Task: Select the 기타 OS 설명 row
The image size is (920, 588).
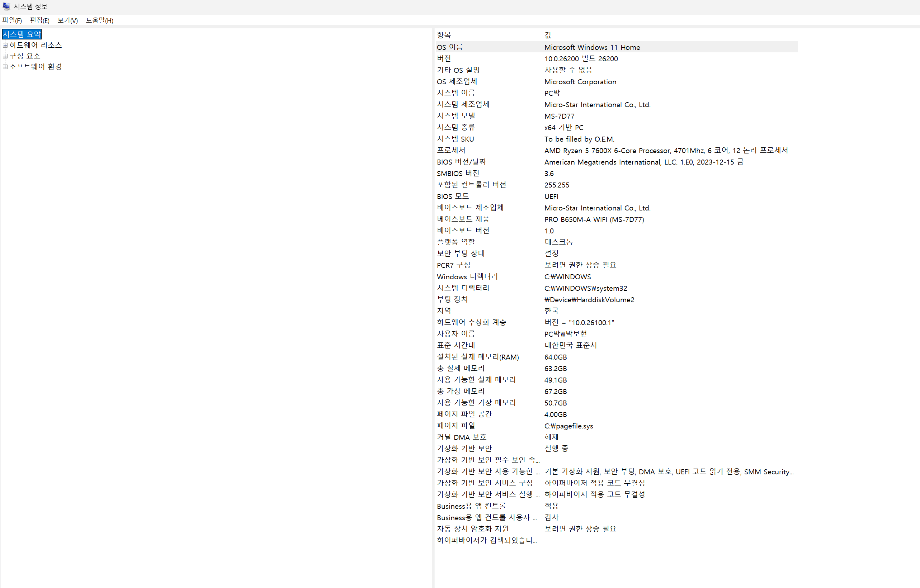Action: (x=616, y=70)
